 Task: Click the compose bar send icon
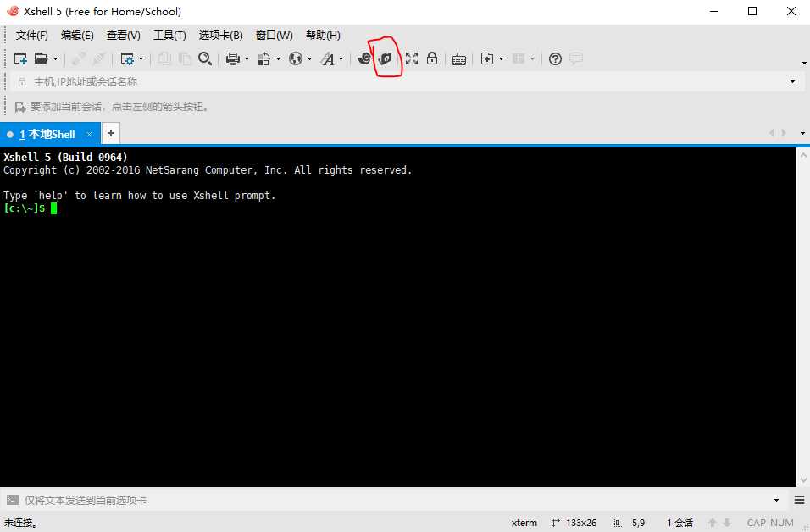click(13, 500)
